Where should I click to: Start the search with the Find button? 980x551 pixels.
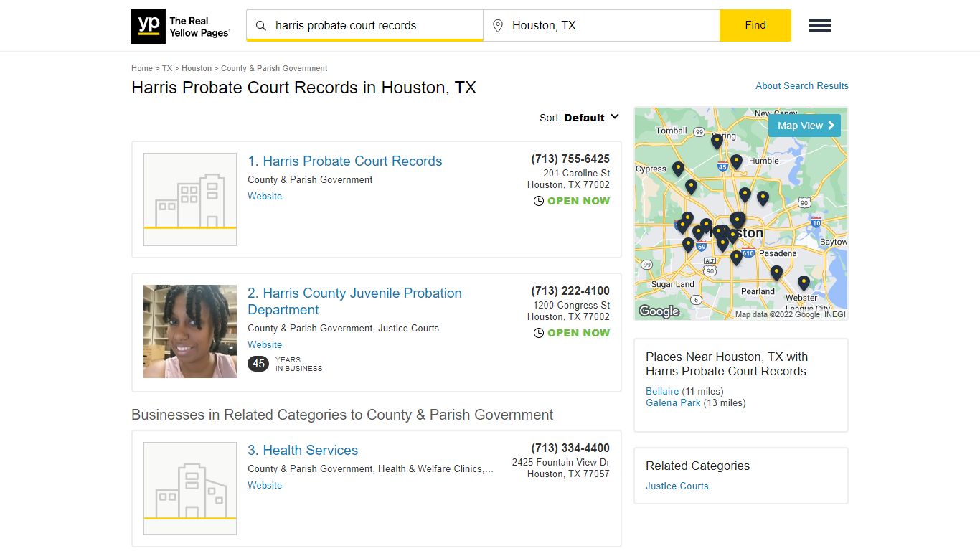coord(755,25)
